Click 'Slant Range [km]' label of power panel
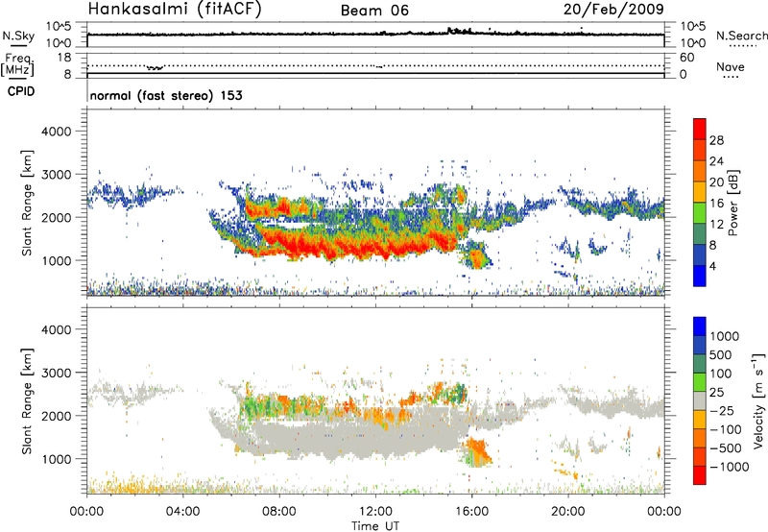This screenshot has height=532, width=768. (x=27, y=203)
